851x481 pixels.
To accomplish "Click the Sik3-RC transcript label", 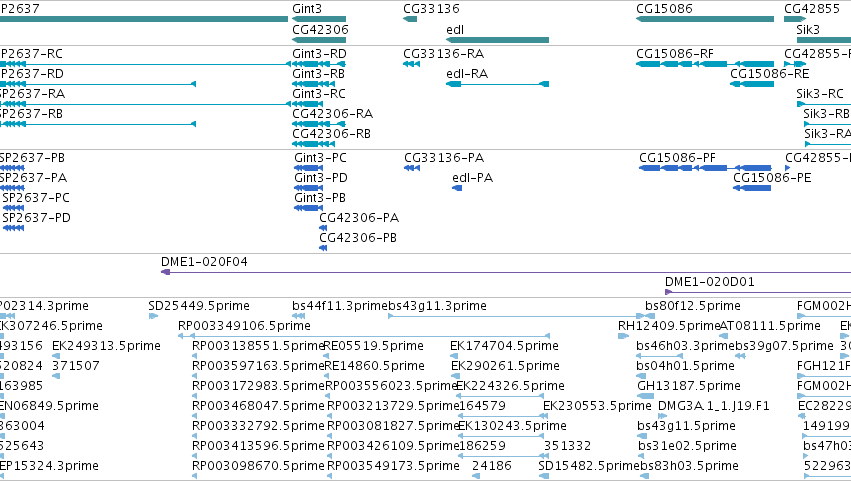I will click(x=820, y=93).
